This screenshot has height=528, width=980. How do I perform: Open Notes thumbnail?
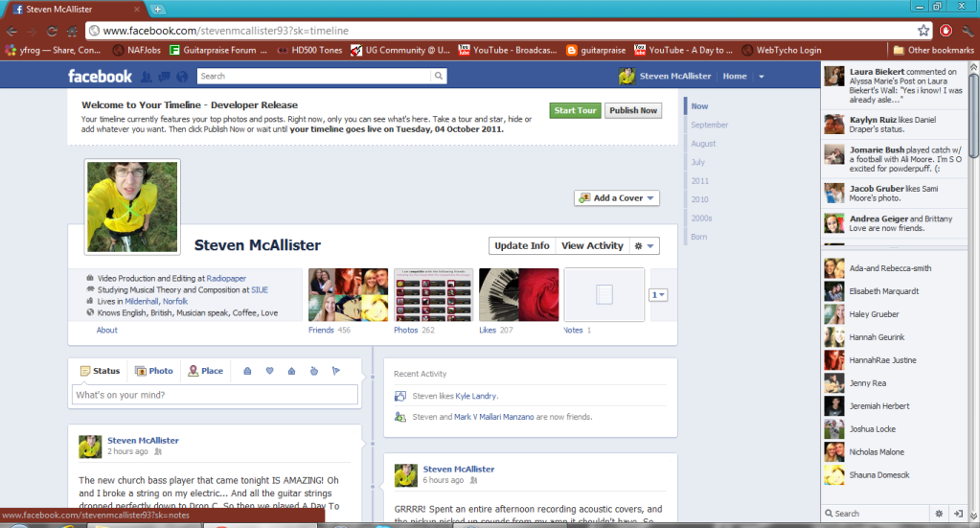[604, 295]
